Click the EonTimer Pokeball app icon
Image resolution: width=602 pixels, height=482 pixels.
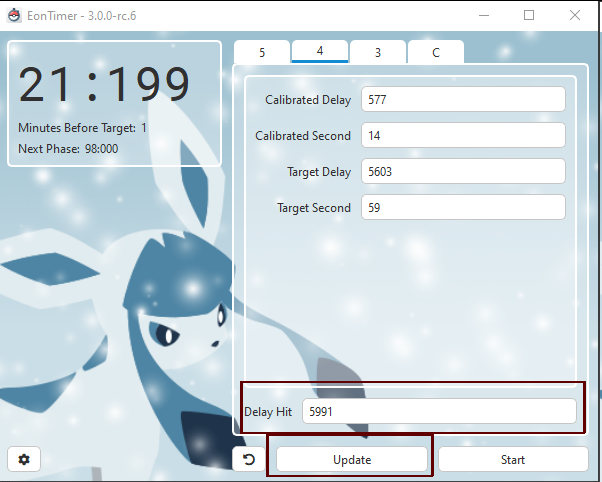(14, 16)
